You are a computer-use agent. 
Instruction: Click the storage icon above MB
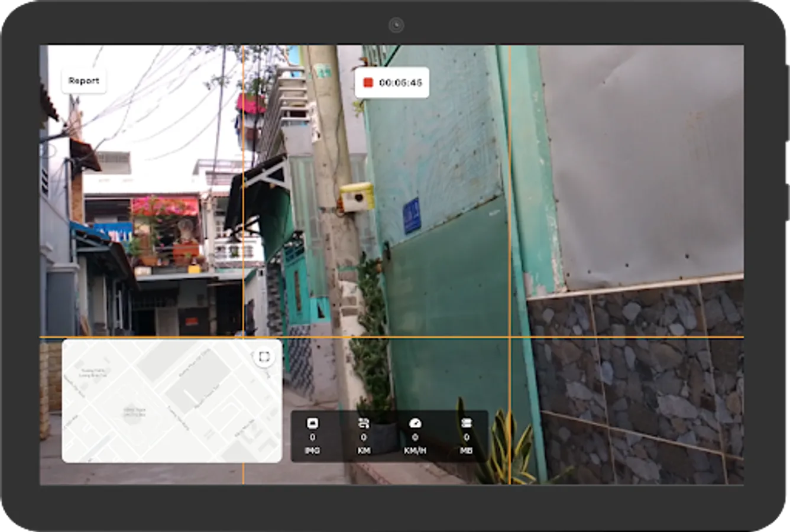467,423
